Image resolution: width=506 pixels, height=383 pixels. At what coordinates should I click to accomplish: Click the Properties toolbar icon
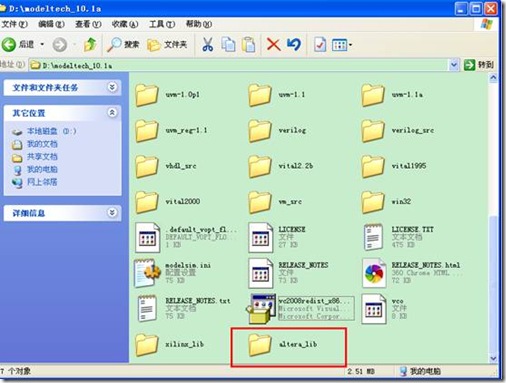(x=320, y=44)
